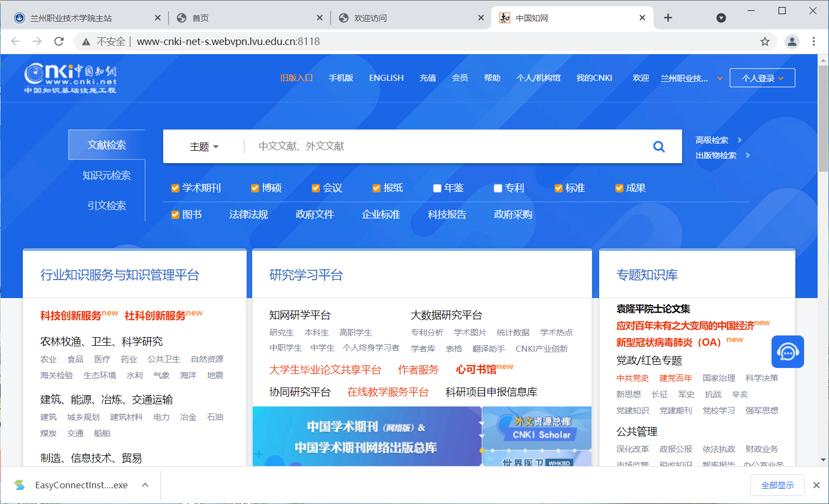Viewport: 829px width, 504px height.
Task: Click the CNKI logo in header
Action: tap(70, 78)
